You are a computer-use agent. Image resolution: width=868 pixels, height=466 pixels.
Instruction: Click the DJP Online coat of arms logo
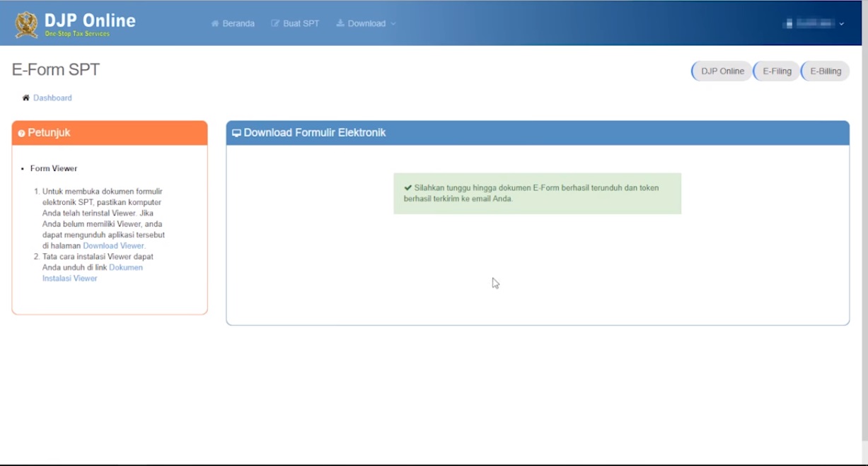pyautogui.click(x=28, y=22)
